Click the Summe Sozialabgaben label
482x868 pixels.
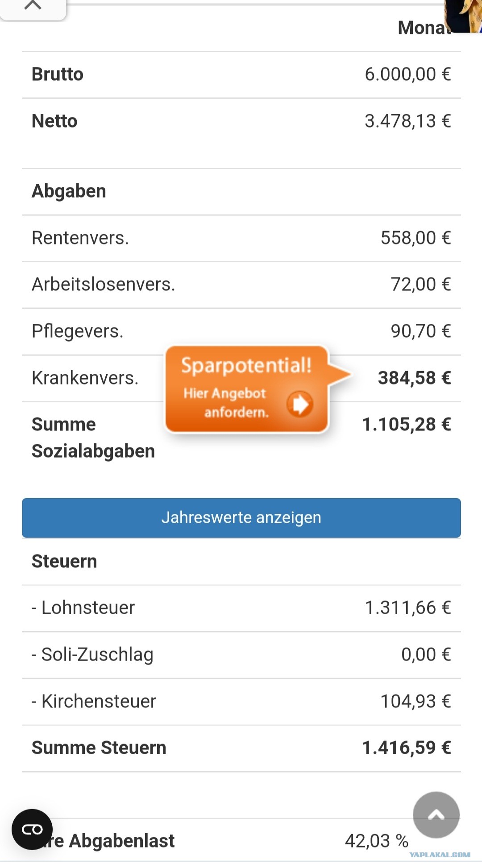coord(93,438)
